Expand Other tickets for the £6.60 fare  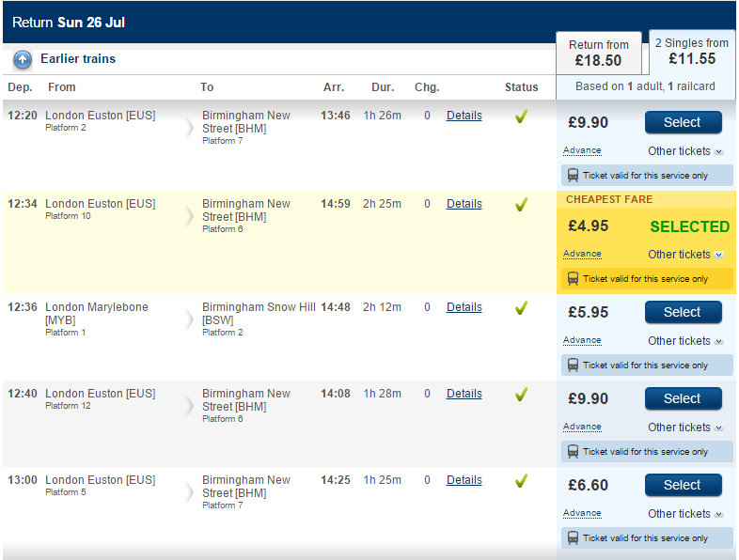685,514
